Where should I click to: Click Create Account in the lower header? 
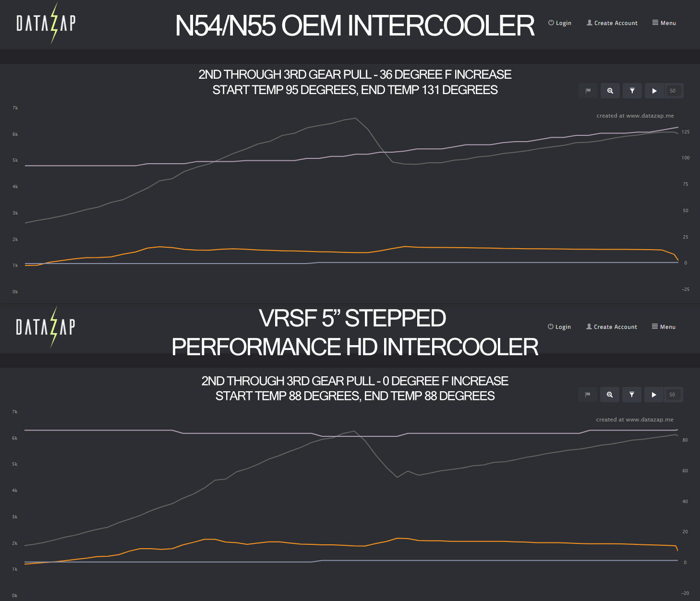[612, 327]
